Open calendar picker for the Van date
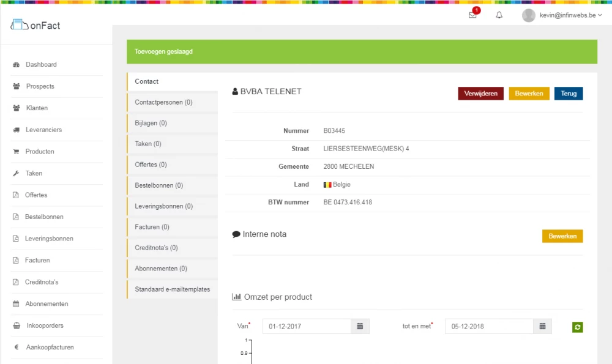This screenshot has width=612, height=364. (360, 327)
